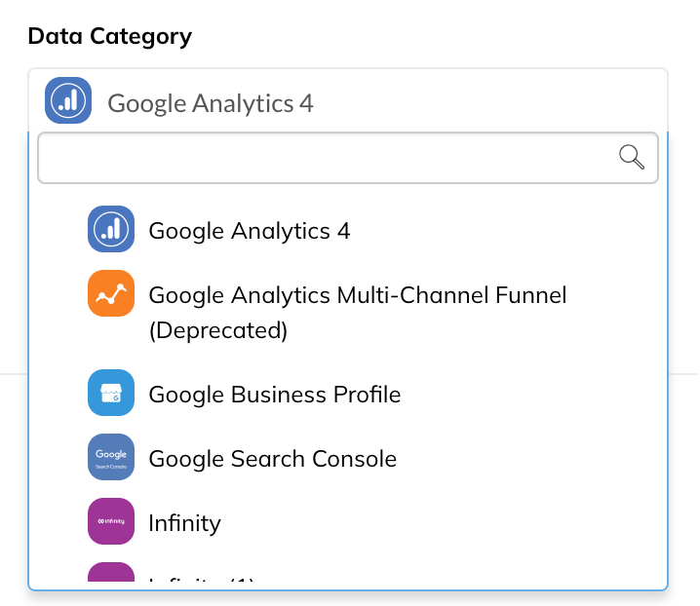Choose Google Analytics Multi-Channel Funnel (Deprecated)
700x606 pixels.
[358, 313]
